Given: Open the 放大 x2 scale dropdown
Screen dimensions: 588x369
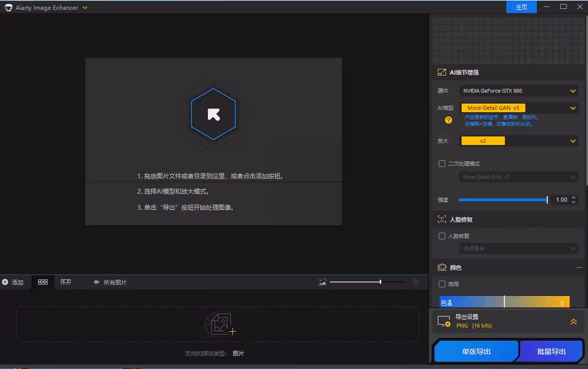Looking at the screenshot, I should click(x=519, y=141).
